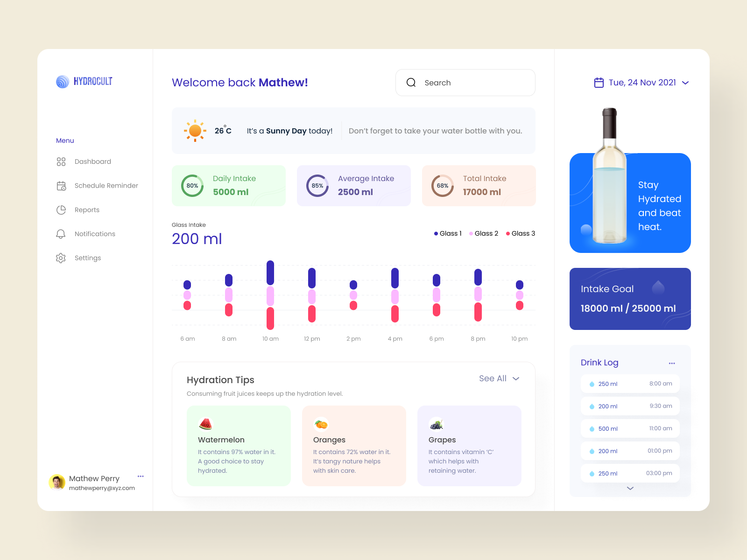Screen dimensions: 747x560
Task: Click the Total Intake 17000 ml card
Action: [x=479, y=186]
